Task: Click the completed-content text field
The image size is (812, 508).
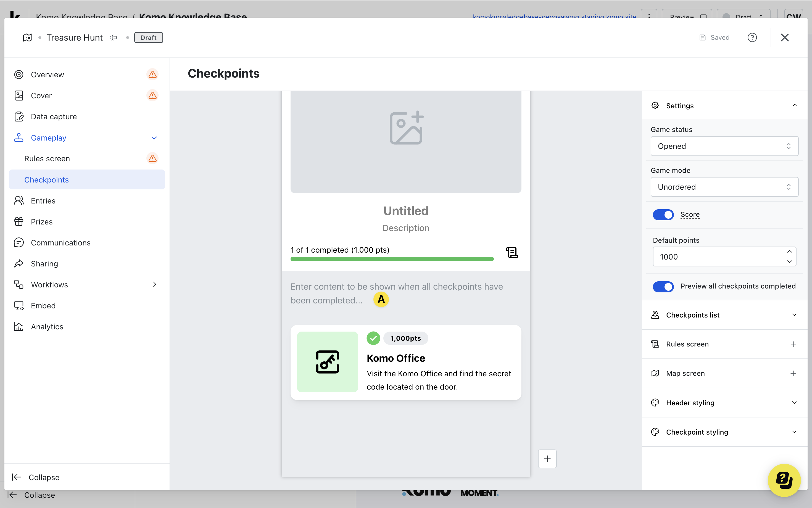Action: [x=397, y=293]
